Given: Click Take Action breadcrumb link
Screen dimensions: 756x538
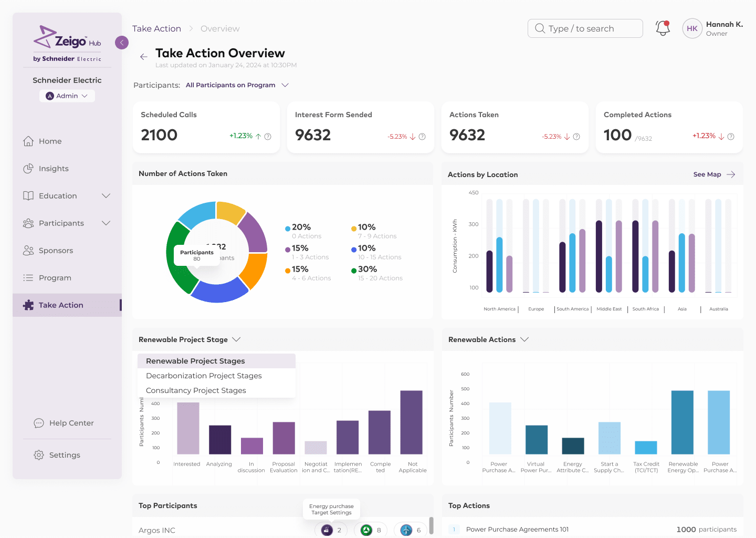Looking at the screenshot, I should 156,28.
